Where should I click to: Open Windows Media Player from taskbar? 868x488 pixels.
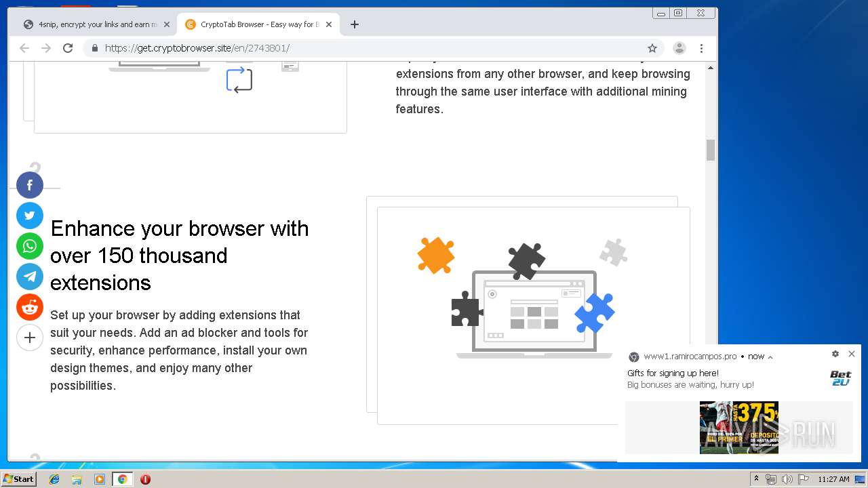click(x=100, y=479)
